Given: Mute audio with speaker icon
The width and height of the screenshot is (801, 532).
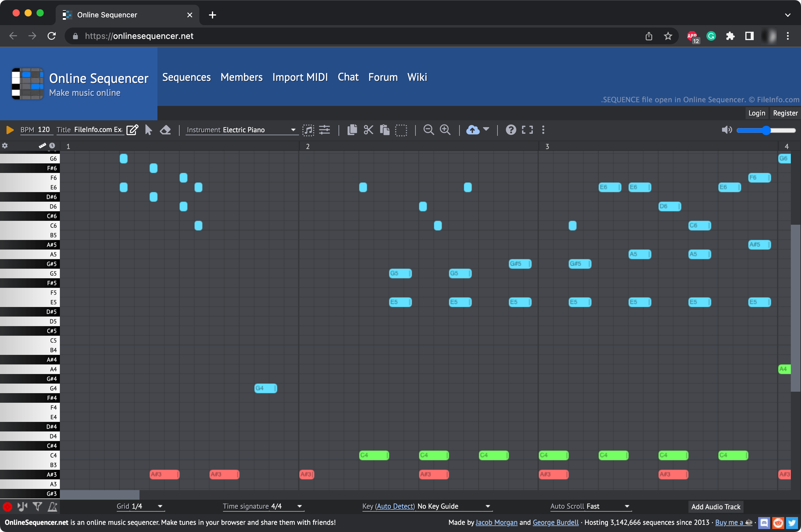Looking at the screenshot, I should (726, 130).
